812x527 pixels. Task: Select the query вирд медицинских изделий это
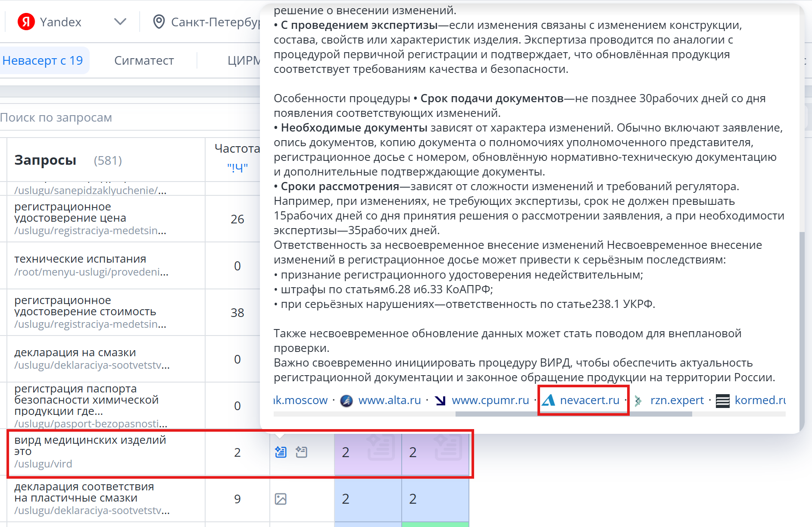pos(90,445)
